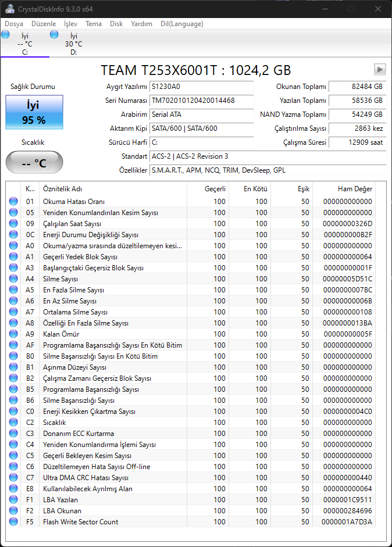Click the status orb for Çalışılan Saat Sayısı
The image size is (392, 547).
[x=13, y=223]
